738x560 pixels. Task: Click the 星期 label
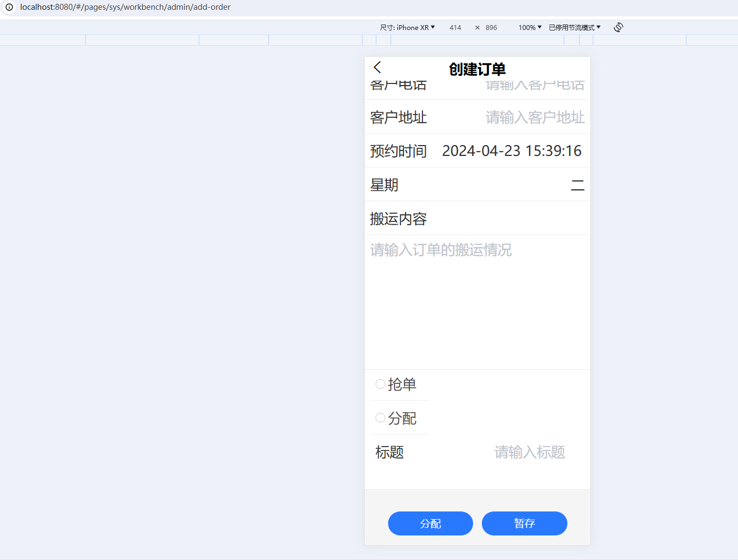click(384, 185)
